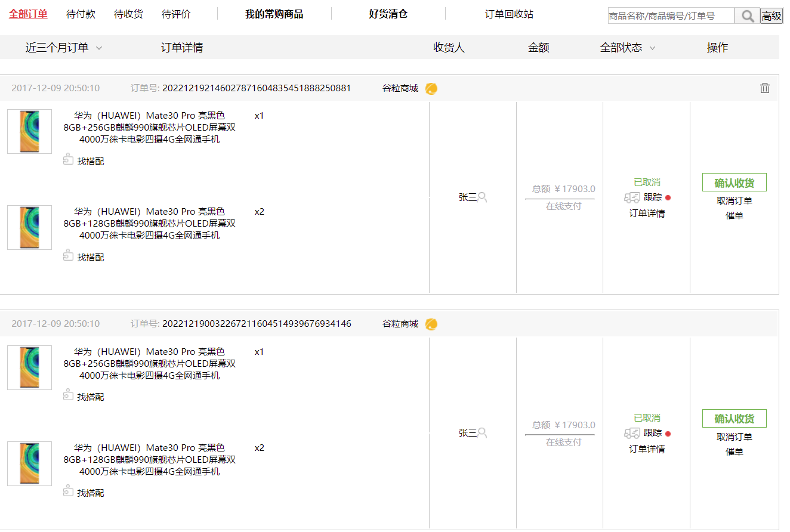Image resolution: width=790 pixels, height=532 pixels.
Task: Click the 订单详情 column header
Action: (182, 48)
